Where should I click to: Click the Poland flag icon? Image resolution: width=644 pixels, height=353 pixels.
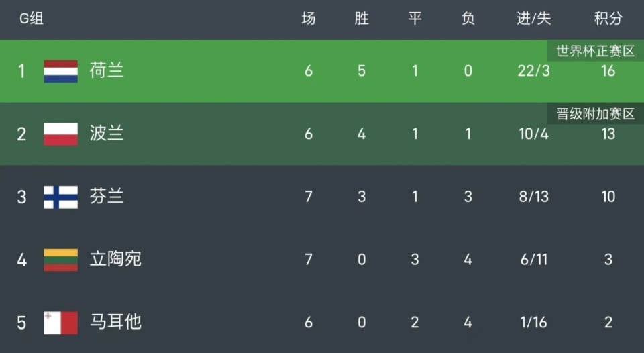point(61,134)
